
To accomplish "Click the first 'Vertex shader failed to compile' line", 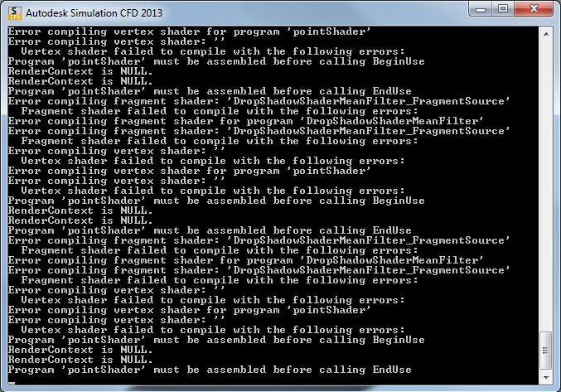I will tap(213, 51).
